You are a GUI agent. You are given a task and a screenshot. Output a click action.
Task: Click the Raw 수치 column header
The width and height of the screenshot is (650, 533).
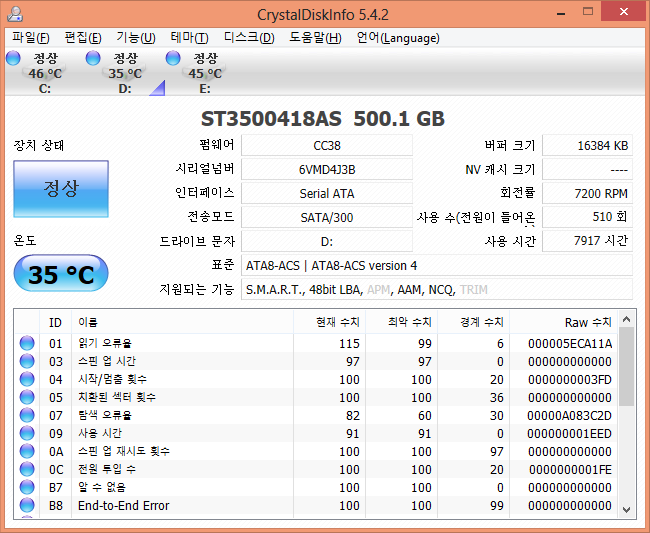(x=564, y=322)
